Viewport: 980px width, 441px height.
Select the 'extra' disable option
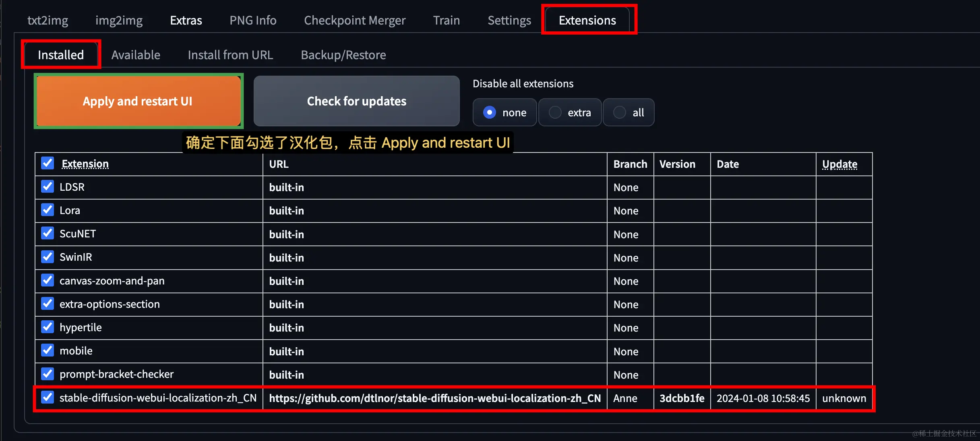[555, 112]
